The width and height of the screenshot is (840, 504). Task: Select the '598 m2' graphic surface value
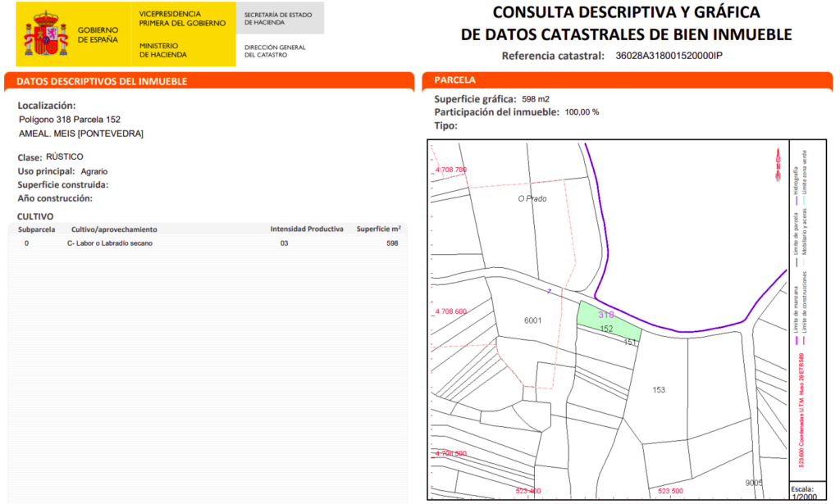(x=535, y=99)
